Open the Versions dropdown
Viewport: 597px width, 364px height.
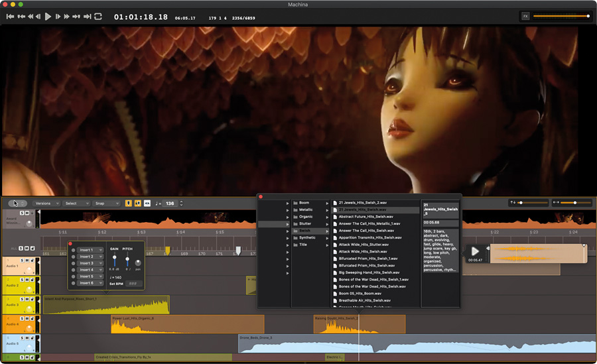(46, 204)
